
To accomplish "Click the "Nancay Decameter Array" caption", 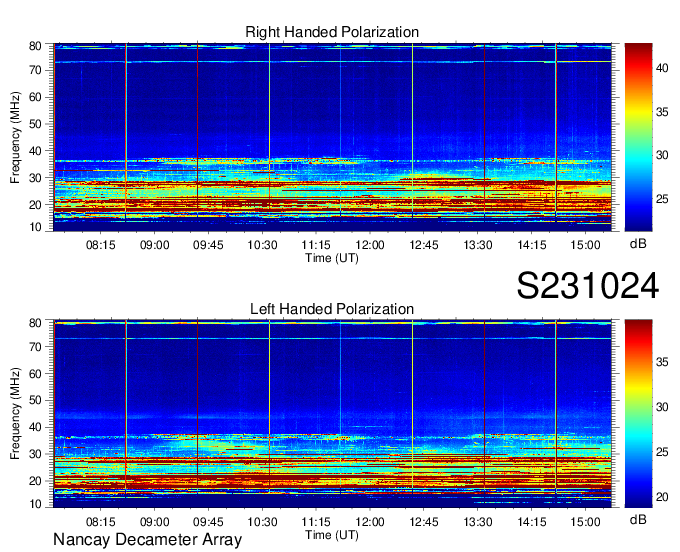I will [147, 539].
